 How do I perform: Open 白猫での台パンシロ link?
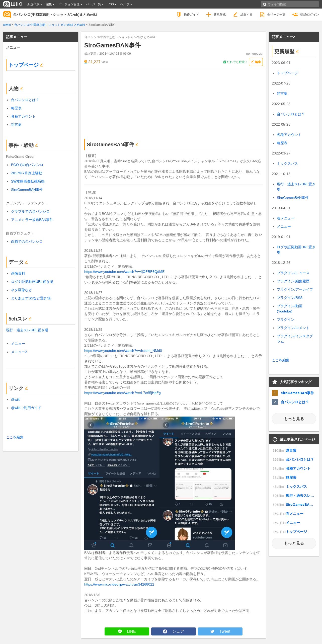pos(27,241)
